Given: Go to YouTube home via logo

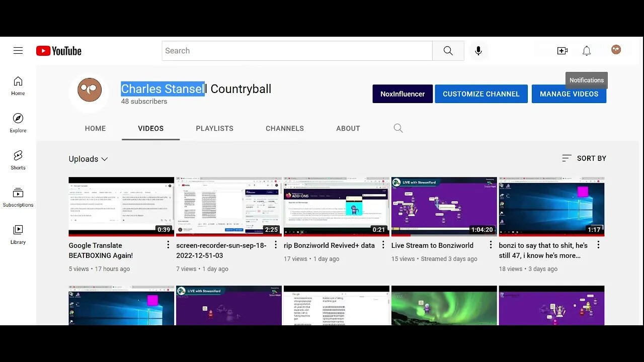Looking at the screenshot, I should (x=59, y=51).
